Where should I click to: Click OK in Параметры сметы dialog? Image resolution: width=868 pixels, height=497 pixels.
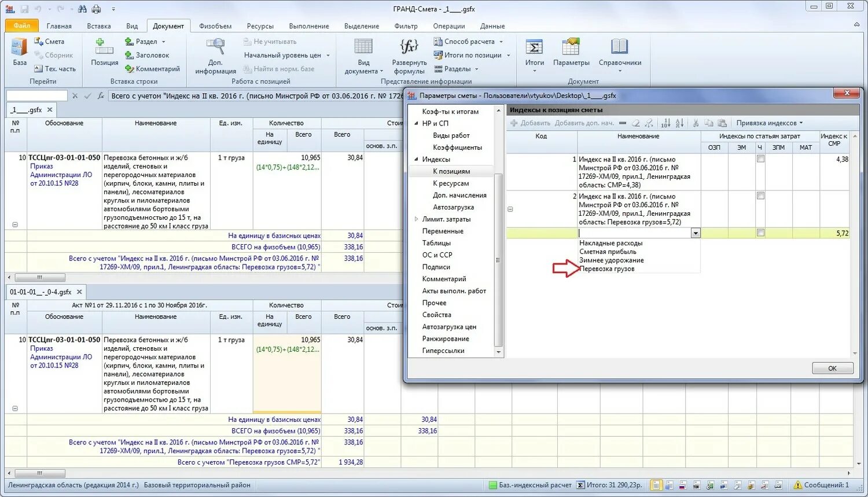832,368
